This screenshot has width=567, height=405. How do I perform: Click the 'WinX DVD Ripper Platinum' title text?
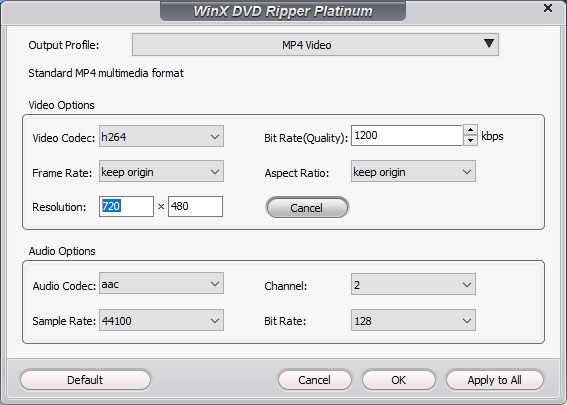point(283,11)
